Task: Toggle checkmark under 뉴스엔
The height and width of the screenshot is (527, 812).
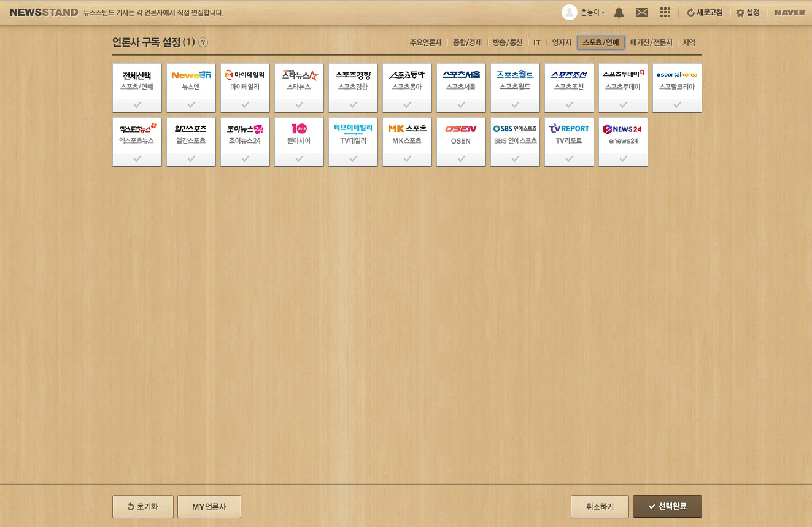Action: pyautogui.click(x=191, y=105)
